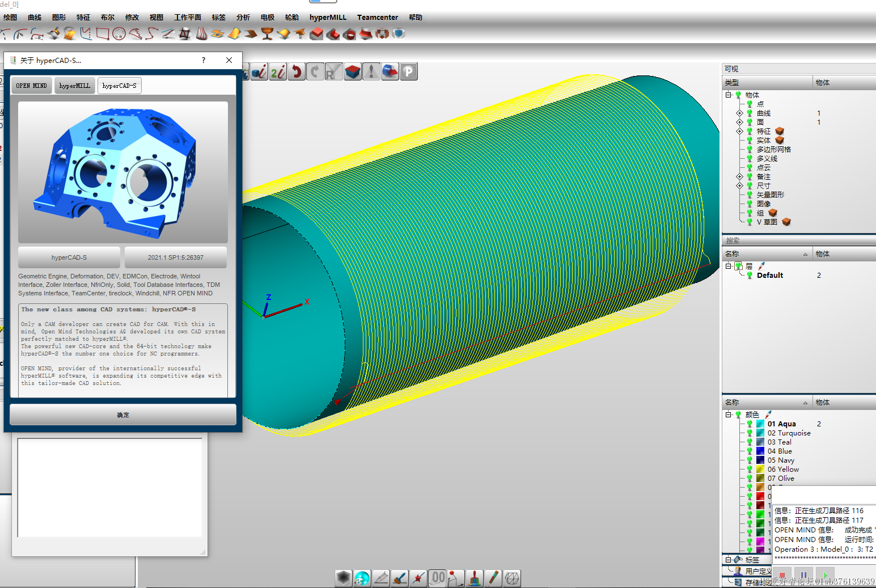The width and height of the screenshot is (876, 588).
Task: Toggle visibility bulb for 01 Aqua
Action: click(x=750, y=424)
